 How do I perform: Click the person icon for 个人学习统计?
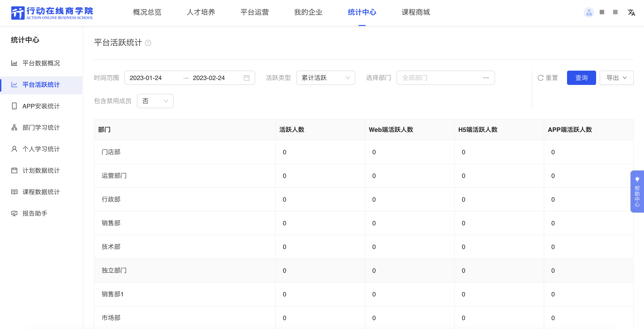click(x=14, y=149)
